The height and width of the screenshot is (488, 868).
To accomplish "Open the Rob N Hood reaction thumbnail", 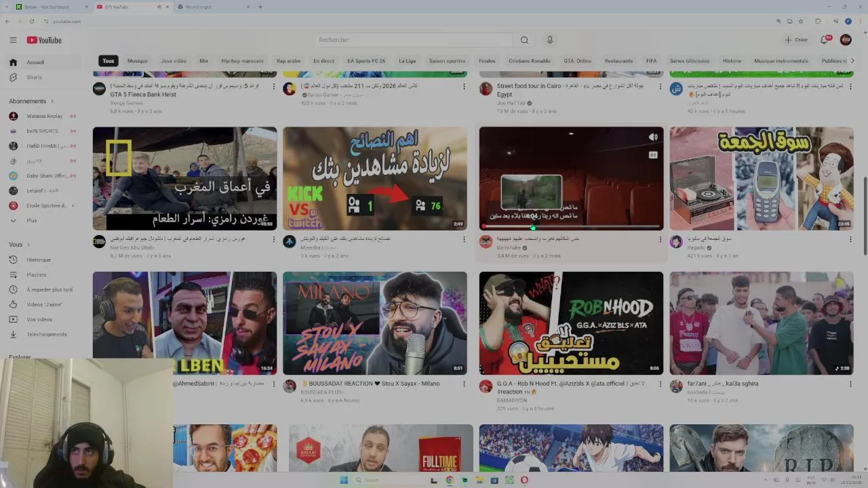I will point(571,323).
